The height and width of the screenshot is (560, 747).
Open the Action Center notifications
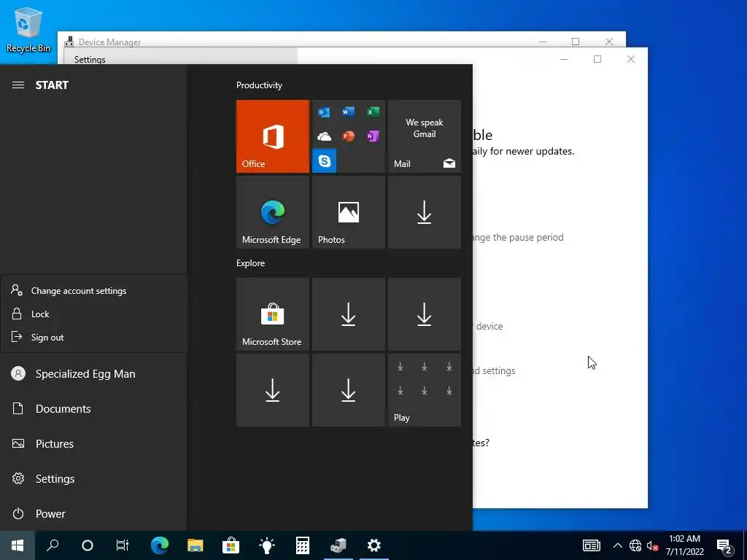pos(724,545)
